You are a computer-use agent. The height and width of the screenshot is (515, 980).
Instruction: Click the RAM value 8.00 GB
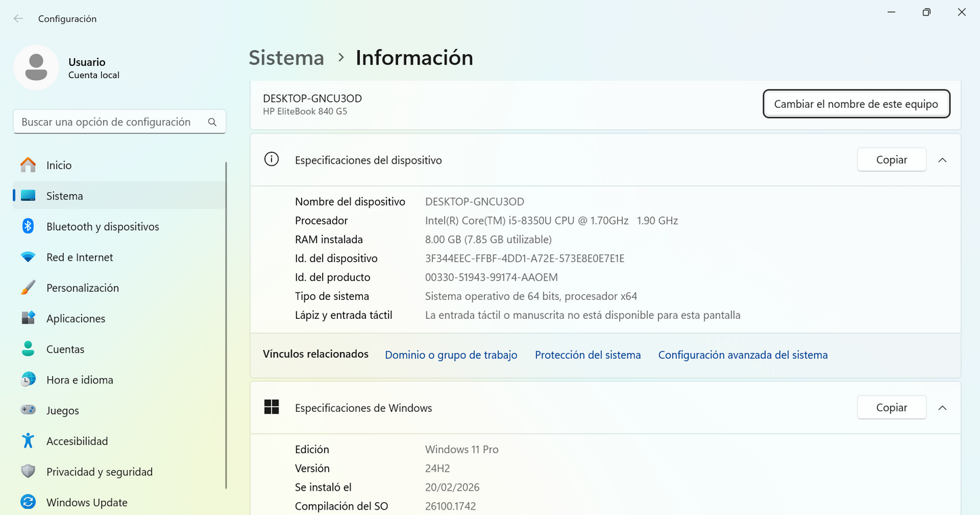point(488,240)
